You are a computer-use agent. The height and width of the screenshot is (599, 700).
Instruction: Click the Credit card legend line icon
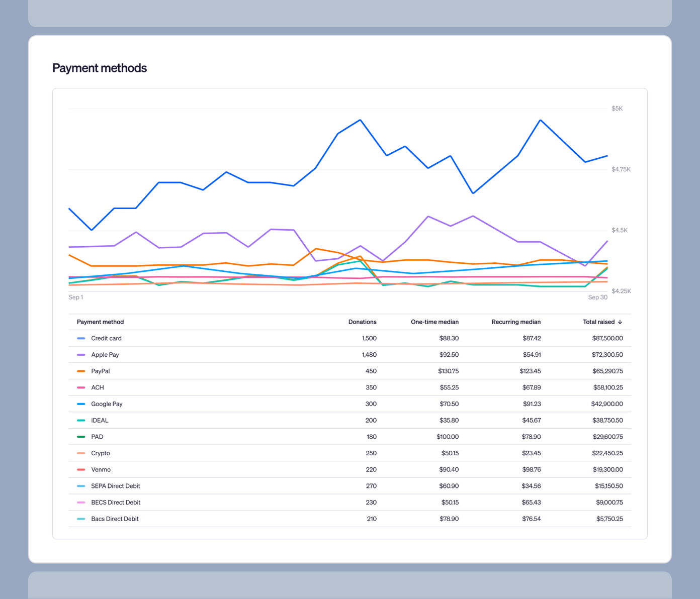click(81, 338)
